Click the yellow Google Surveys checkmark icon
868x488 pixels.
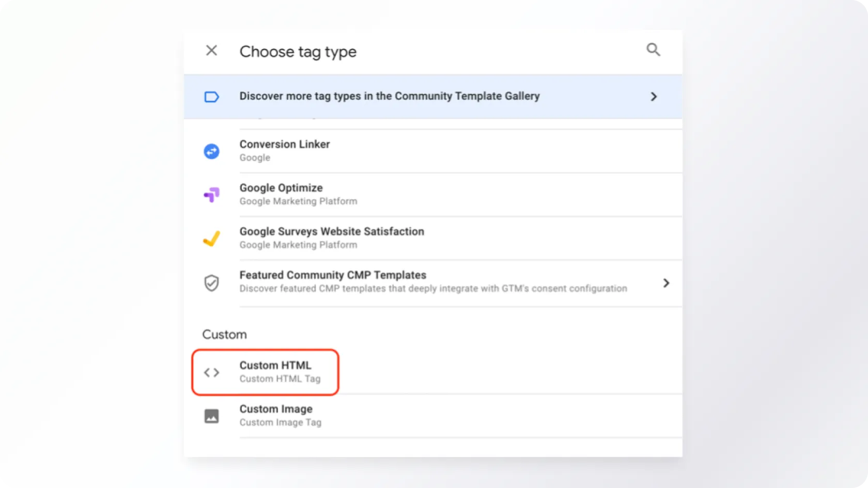click(211, 239)
